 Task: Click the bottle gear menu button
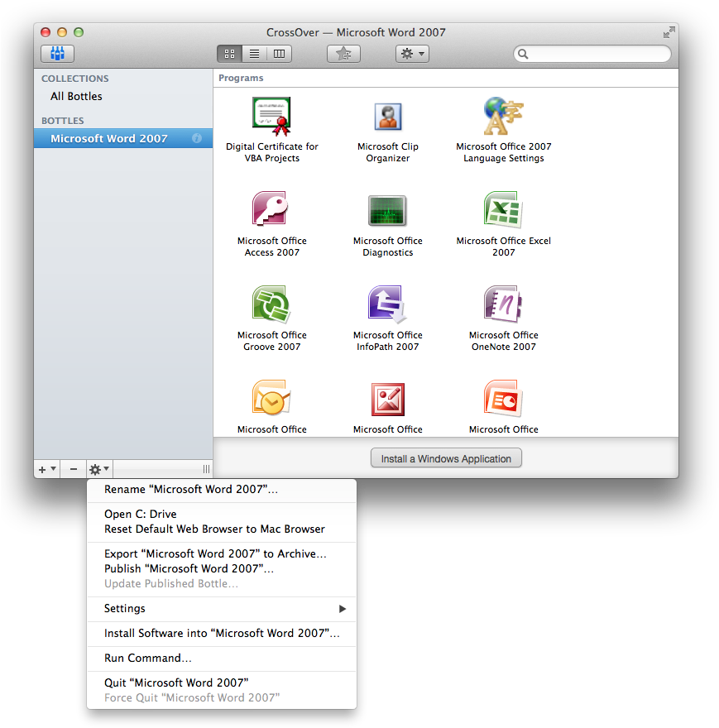point(99,469)
